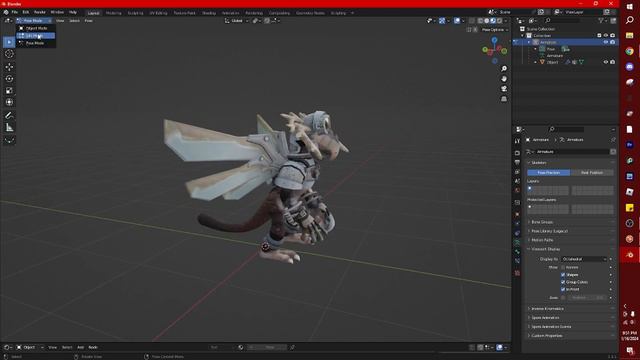Hide the Collection with its eye icon
Viewport: 640px width, 360px height.
pyautogui.click(x=606, y=36)
